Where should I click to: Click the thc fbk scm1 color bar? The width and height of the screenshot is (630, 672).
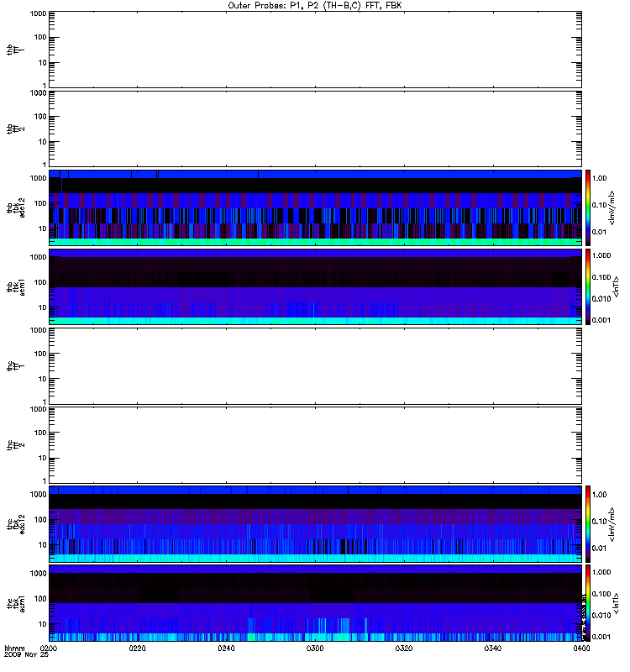pyautogui.click(x=588, y=603)
